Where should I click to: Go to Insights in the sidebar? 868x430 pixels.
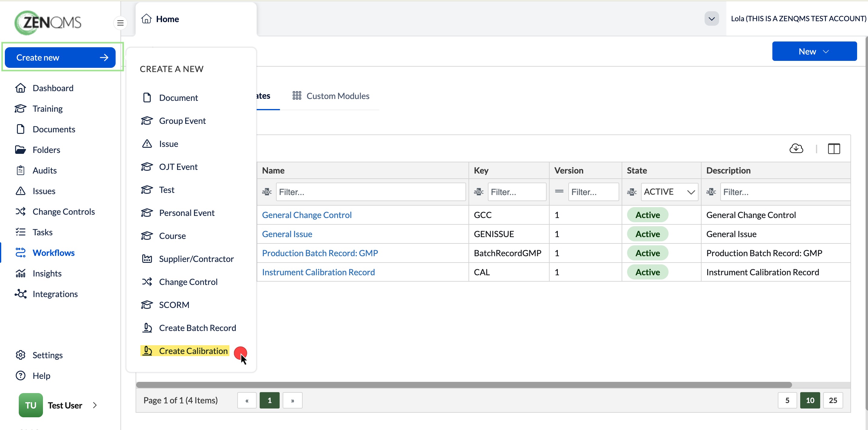(47, 273)
